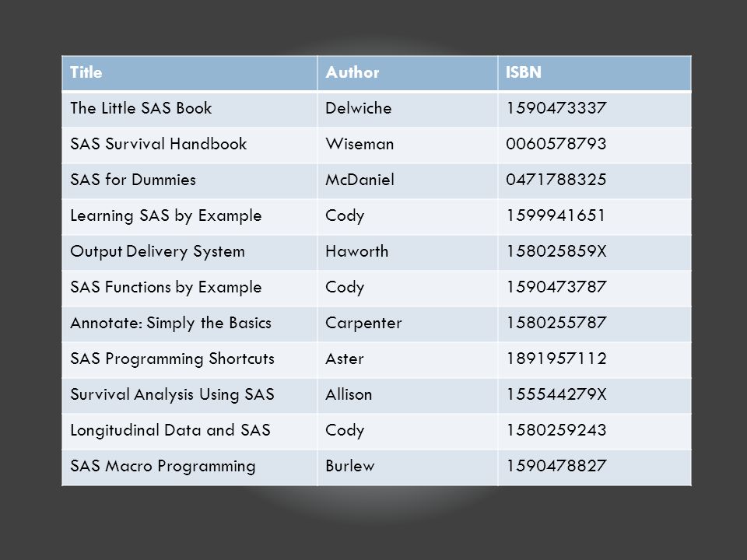Click ISBN 158025859X
747x560 pixels.
pos(556,251)
